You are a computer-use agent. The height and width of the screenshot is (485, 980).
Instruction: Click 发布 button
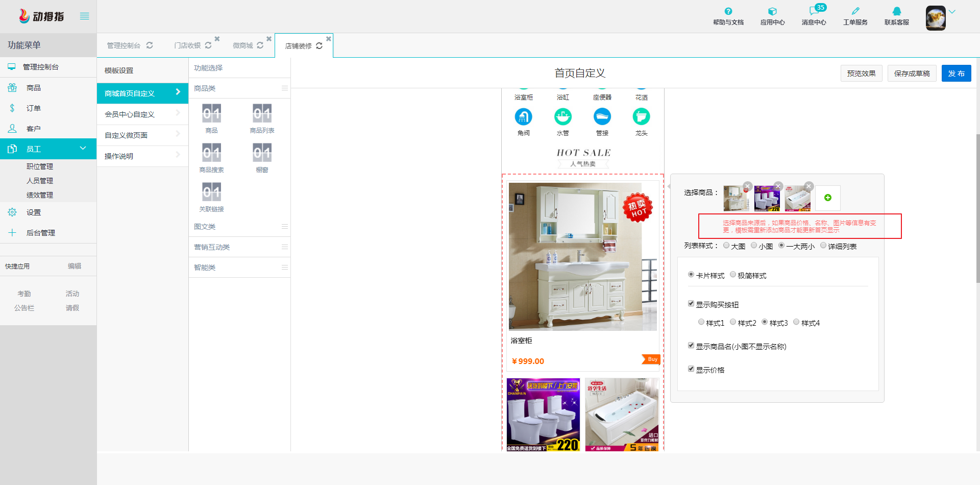pyautogui.click(x=957, y=74)
